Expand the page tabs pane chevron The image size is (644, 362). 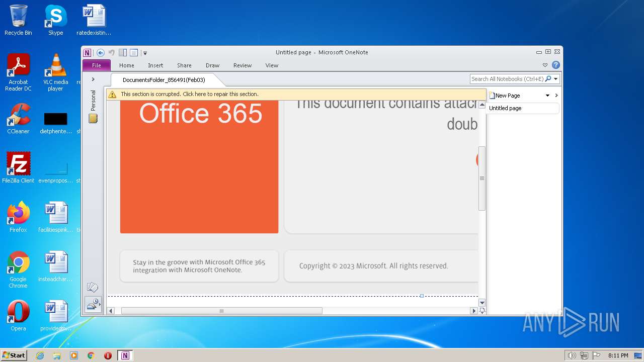(556, 96)
